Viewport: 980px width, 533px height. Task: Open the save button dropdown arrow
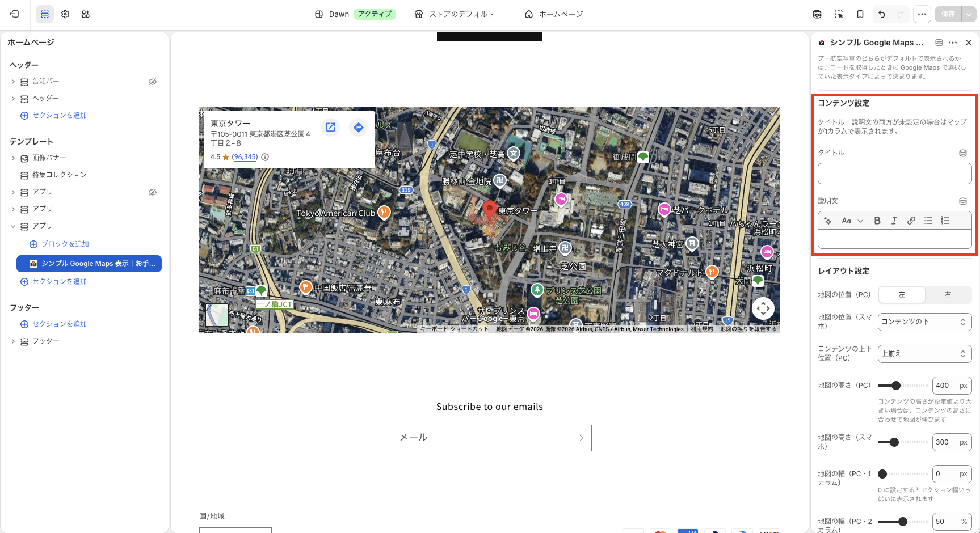[x=969, y=14]
